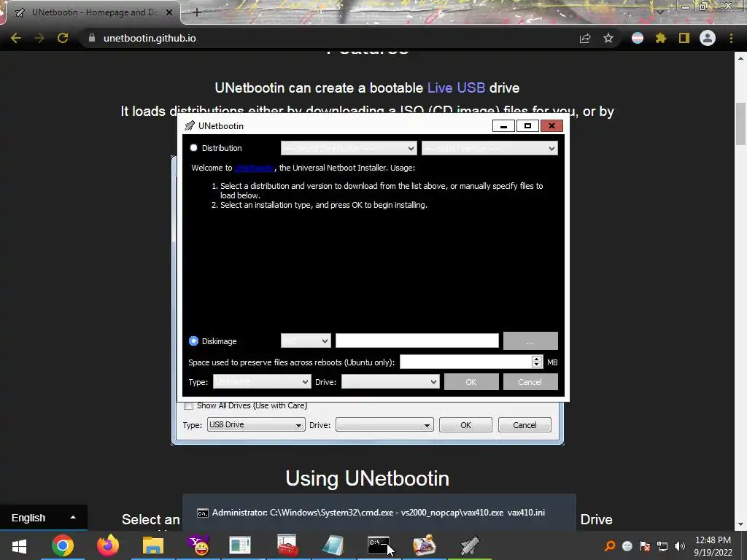
Task: Decrease persistence space with down arrow
Action: (x=537, y=365)
